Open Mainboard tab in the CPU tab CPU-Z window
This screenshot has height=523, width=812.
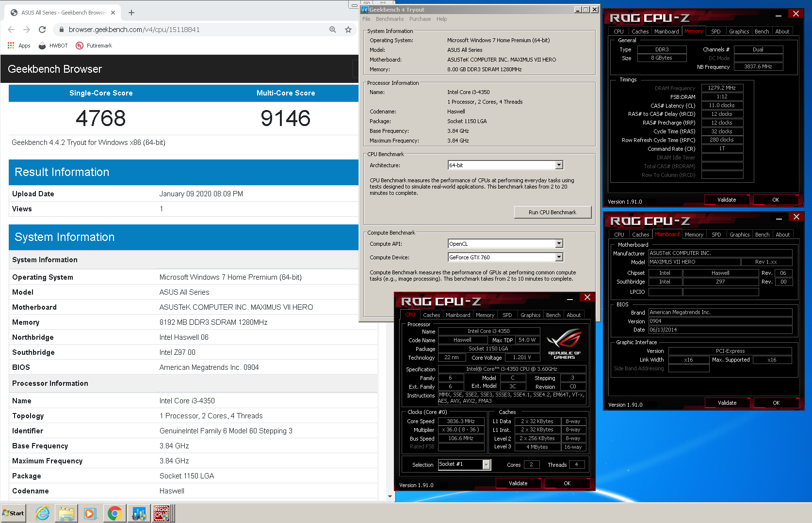click(458, 315)
